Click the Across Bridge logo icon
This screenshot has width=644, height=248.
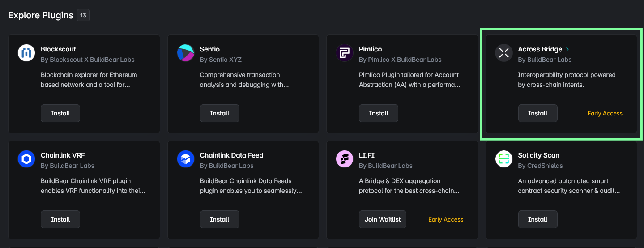point(504,53)
